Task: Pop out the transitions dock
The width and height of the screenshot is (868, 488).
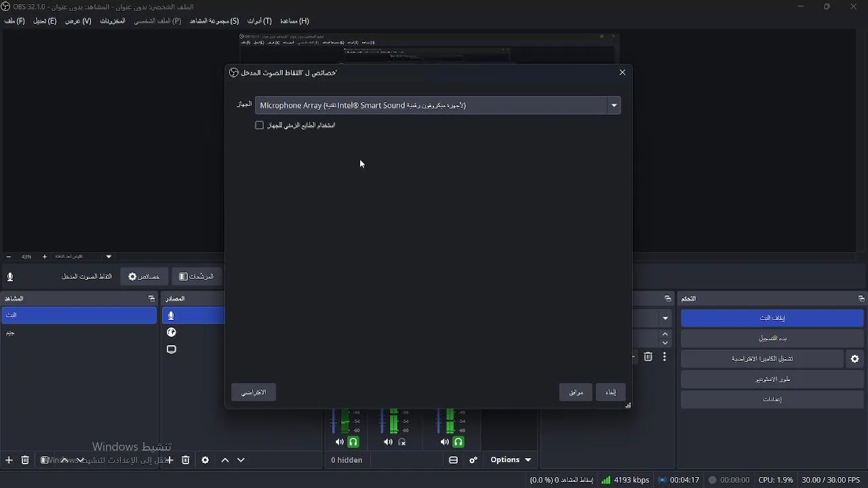Action: [x=668, y=299]
